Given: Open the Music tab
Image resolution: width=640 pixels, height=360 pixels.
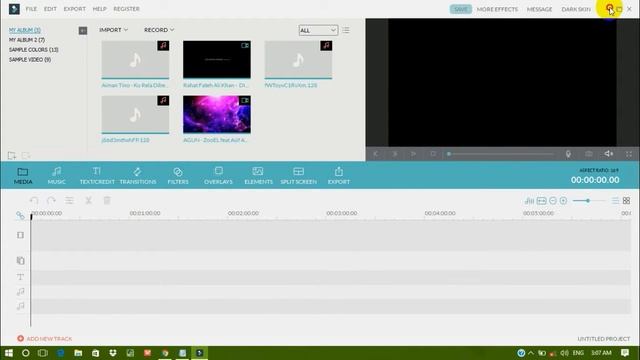Looking at the screenshot, I should point(56,176).
